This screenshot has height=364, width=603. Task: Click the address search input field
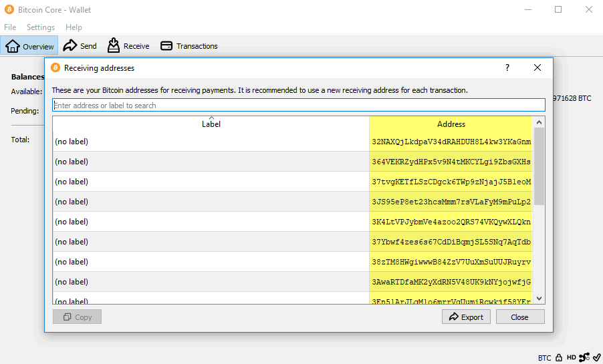click(x=298, y=106)
